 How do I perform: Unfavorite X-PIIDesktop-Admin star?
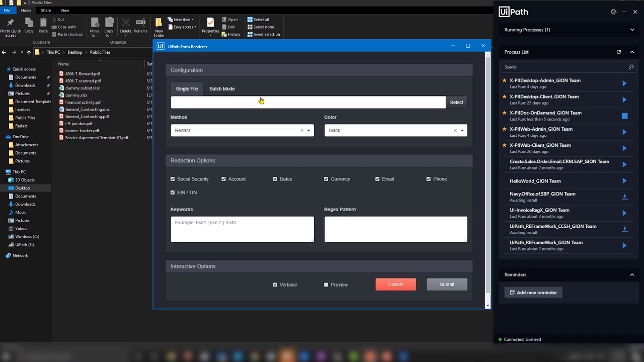coord(504,80)
